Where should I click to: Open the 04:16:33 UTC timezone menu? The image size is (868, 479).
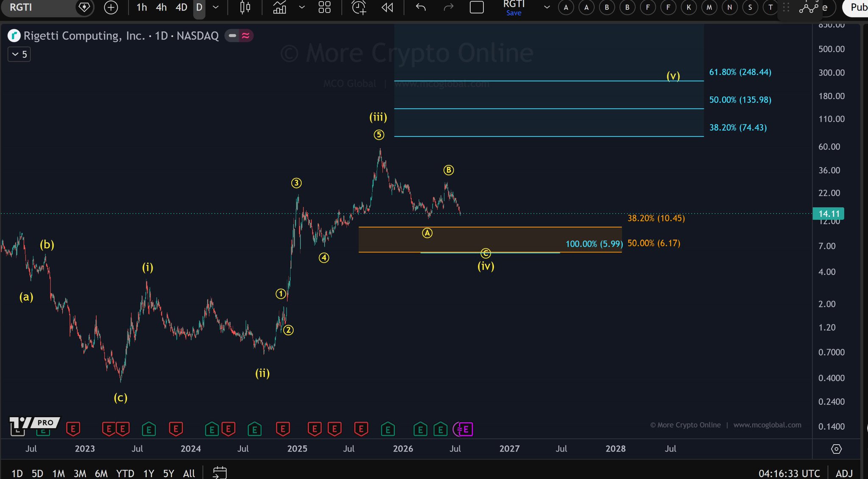pos(789,473)
